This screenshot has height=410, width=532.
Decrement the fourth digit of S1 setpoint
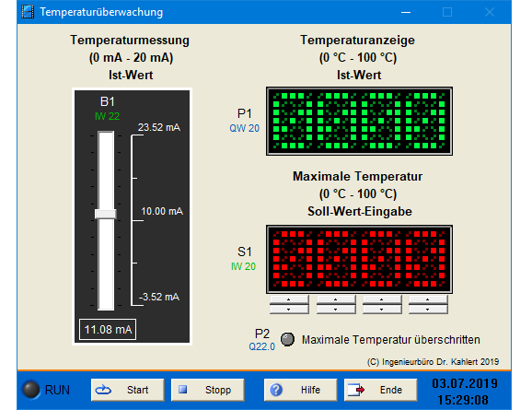click(428, 310)
